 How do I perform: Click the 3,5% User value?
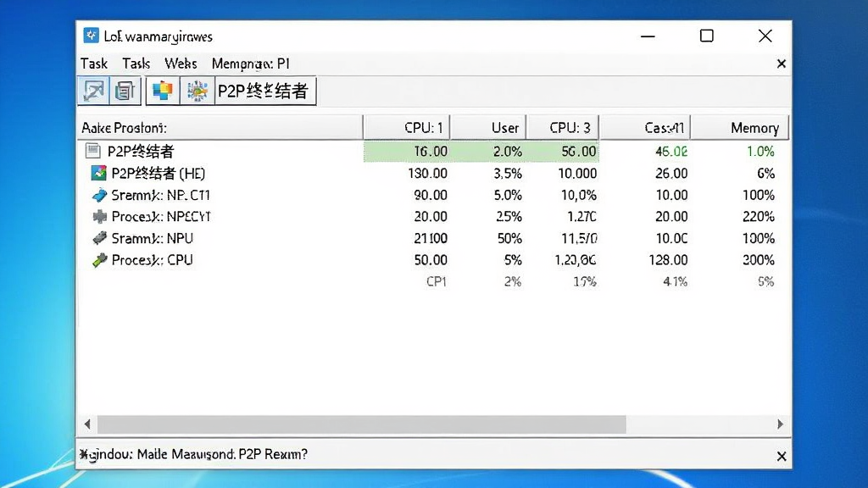(508, 173)
